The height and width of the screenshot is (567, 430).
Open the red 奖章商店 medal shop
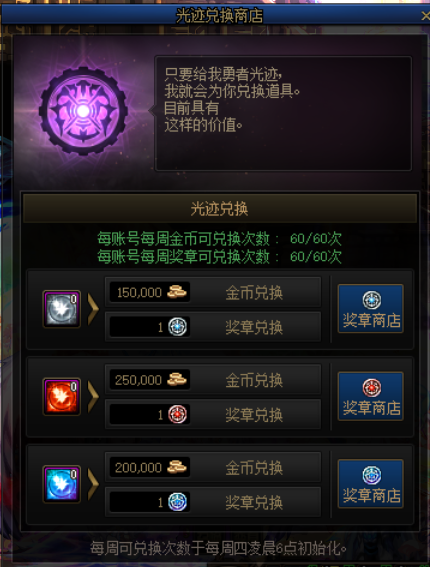(371, 396)
